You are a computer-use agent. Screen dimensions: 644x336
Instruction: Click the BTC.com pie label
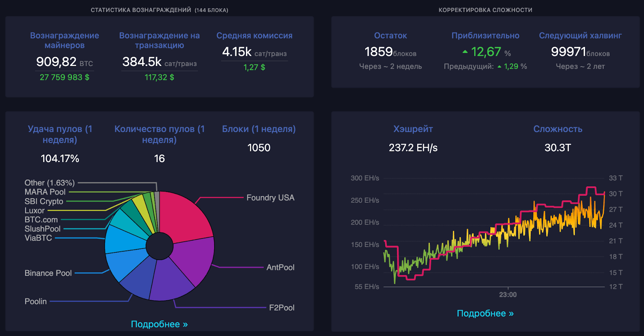pyautogui.click(x=41, y=220)
